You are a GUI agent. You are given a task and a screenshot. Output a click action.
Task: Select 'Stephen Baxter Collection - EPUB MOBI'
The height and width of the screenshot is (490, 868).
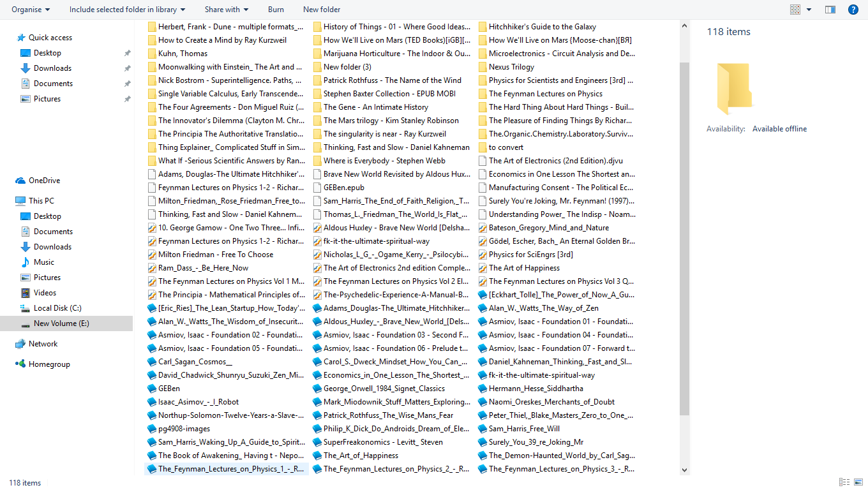pos(389,94)
